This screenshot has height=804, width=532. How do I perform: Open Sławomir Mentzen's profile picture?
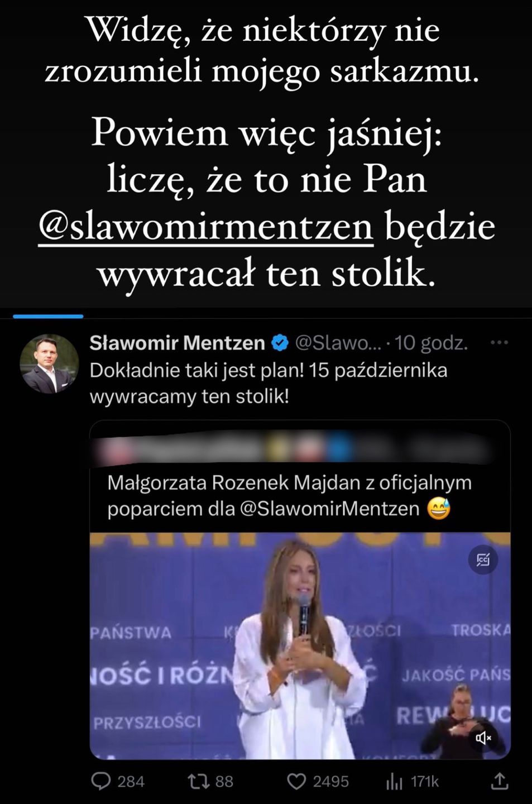49,363
